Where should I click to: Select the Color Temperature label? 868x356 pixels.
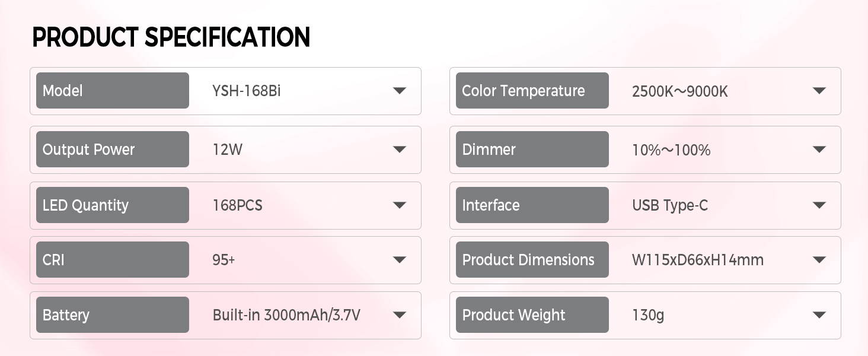524,91
